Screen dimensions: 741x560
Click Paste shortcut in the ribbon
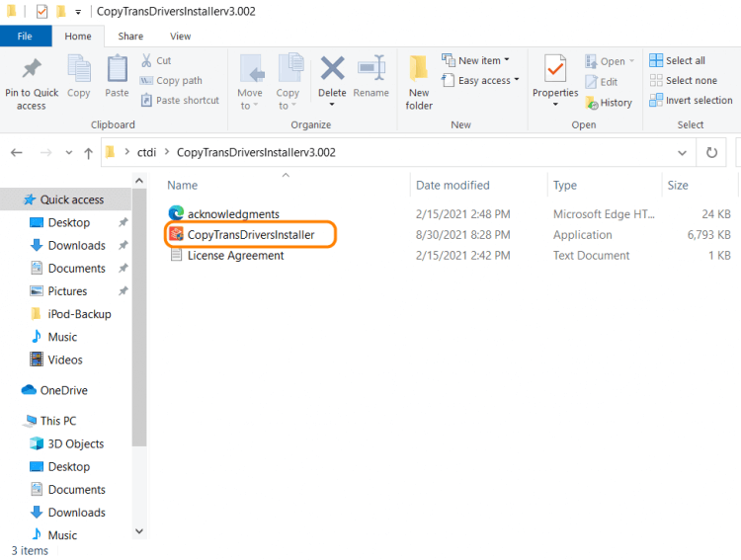click(180, 100)
